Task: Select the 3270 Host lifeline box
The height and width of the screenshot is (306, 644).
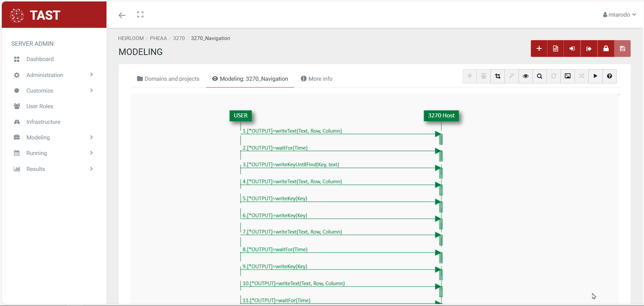Action: click(441, 115)
